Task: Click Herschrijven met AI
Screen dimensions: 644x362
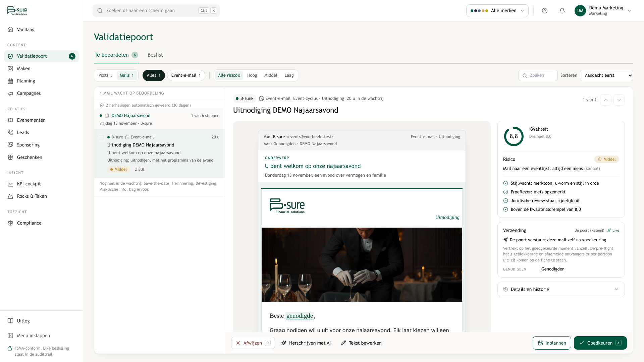Action: tap(306, 343)
